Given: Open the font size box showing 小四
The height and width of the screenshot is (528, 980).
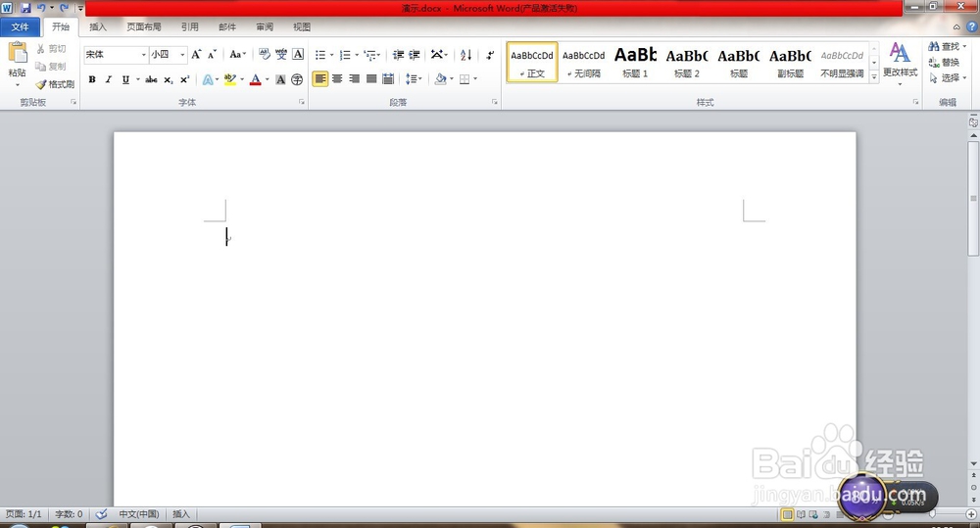Looking at the screenshot, I should click(x=169, y=54).
